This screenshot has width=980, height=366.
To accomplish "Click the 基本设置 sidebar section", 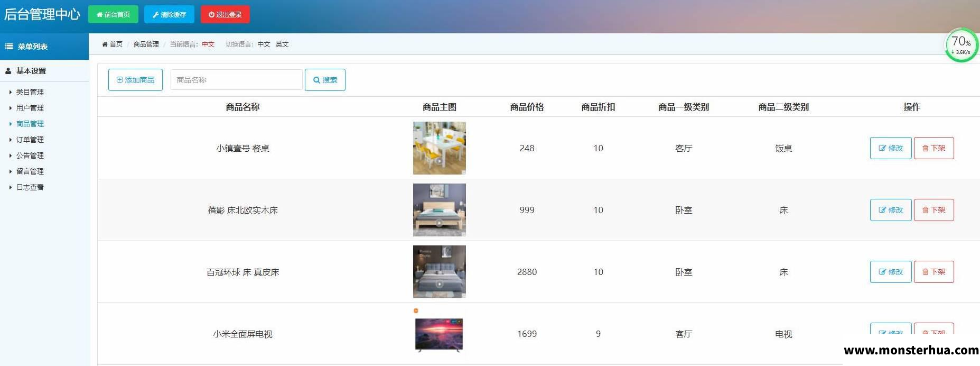I will [x=44, y=71].
